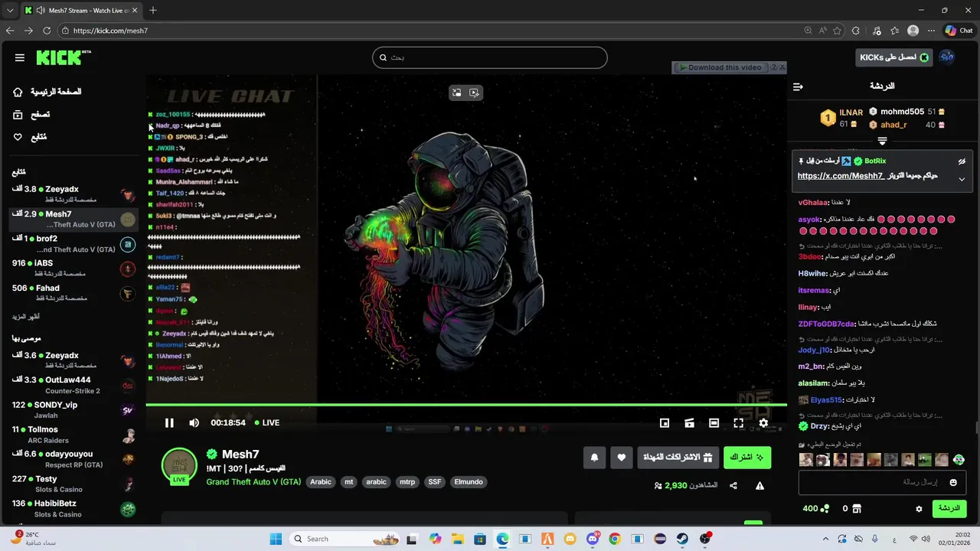Open Windows Start menu
The width and height of the screenshot is (980, 551).
tap(276, 539)
